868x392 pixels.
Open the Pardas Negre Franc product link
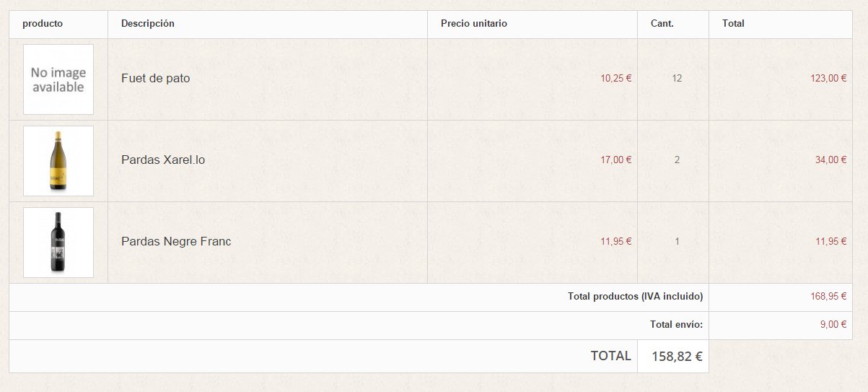point(176,242)
